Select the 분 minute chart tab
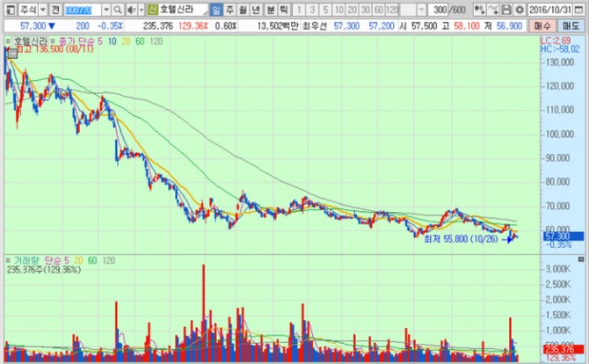The image size is (589, 364). [271, 10]
